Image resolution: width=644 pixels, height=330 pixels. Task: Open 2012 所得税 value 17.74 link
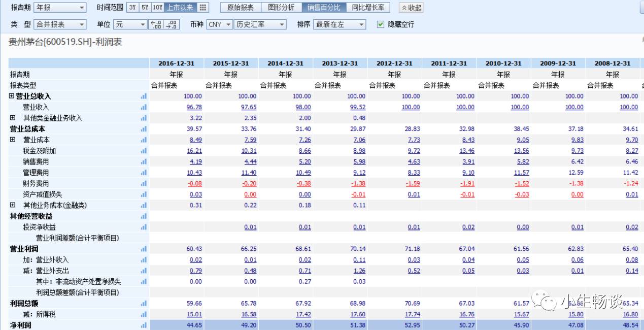pyautogui.click(x=413, y=315)
